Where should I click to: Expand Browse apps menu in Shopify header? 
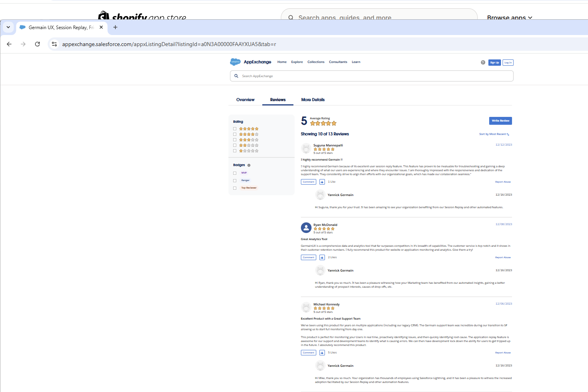click(509, 18)
